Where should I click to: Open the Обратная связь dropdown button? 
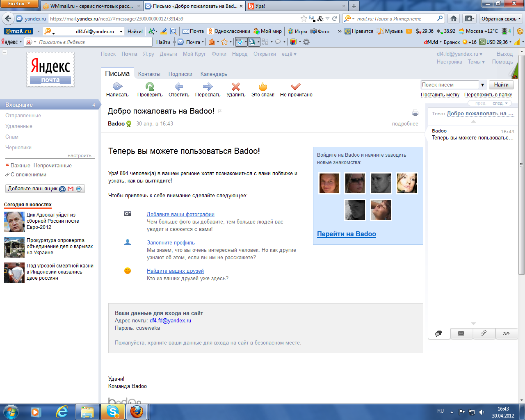click(500, 18)
